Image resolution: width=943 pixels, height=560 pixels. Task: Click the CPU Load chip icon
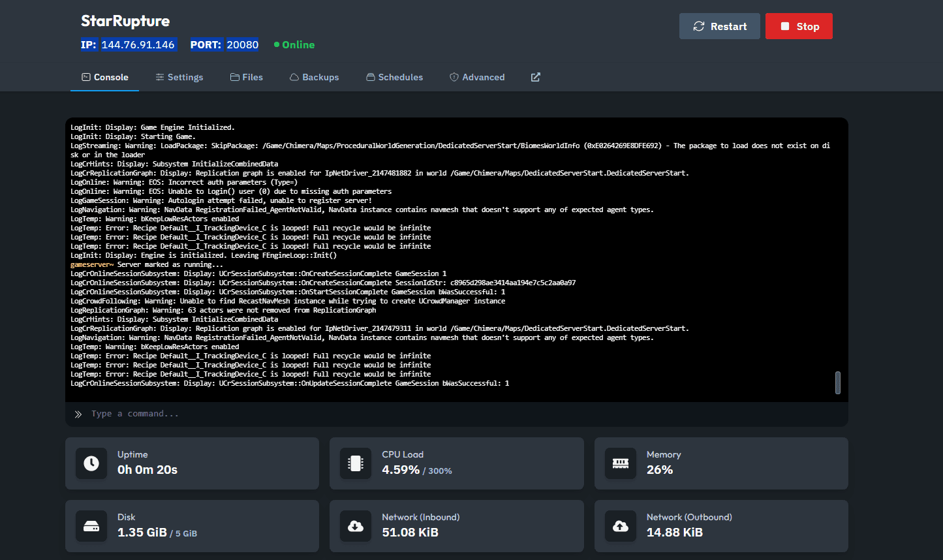(x=356, y=463)
